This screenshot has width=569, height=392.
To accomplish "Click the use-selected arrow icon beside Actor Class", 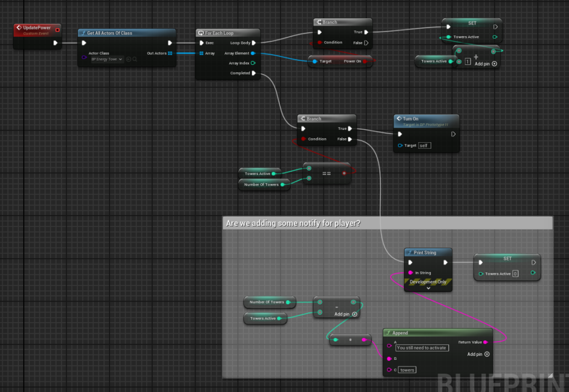I will pos(128,59).
